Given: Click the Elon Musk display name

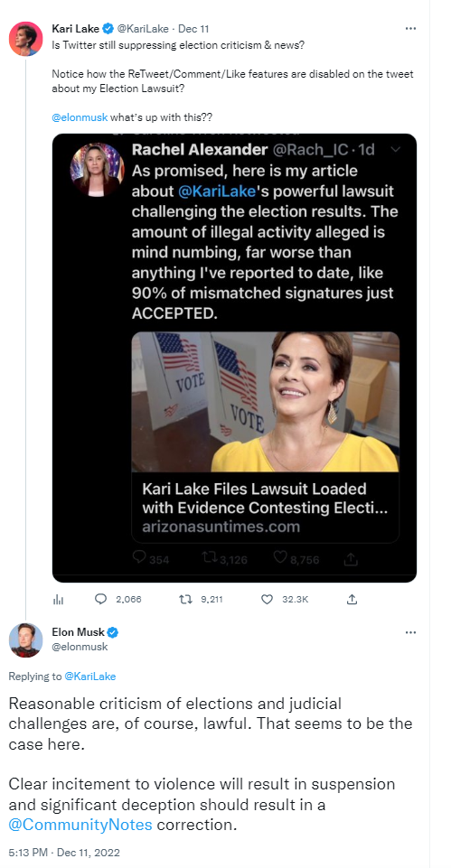Looking at the screenshot, I should [78, 632].
